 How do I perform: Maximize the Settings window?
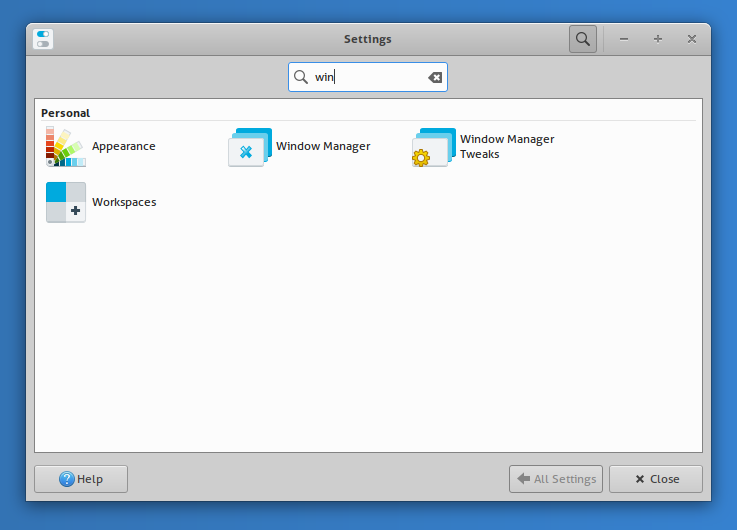point(658,39)
